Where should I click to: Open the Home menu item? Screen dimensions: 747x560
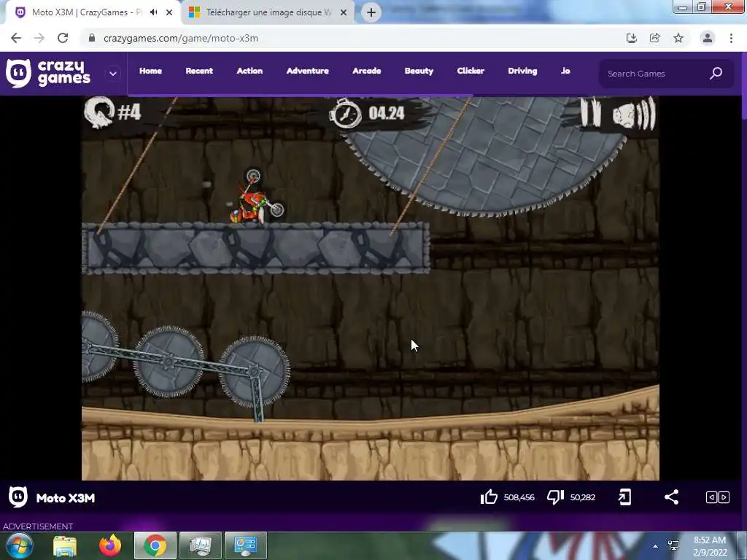point(150,71)
